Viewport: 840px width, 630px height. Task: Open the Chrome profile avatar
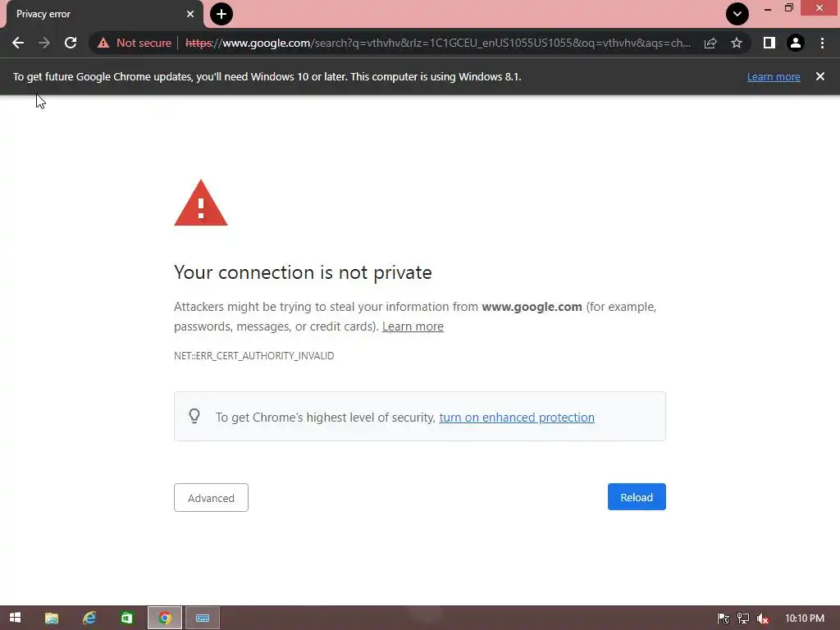coord(796,43)
